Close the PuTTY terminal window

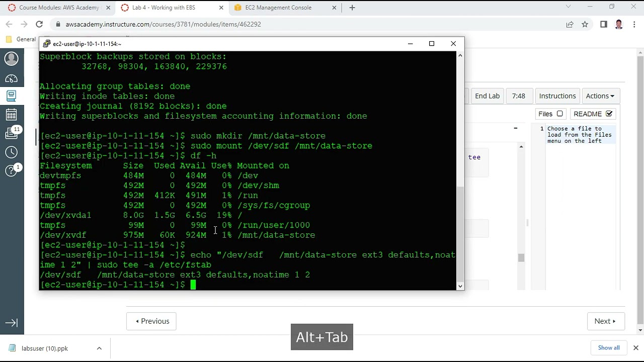pos(453,44)
